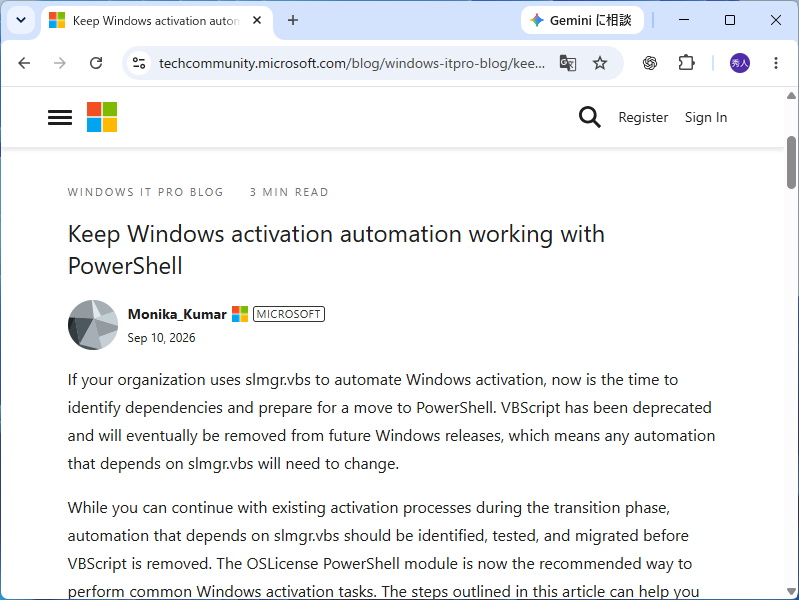
Task: Click the scrollbar down arrow
Action: click(x=791, y=591)
